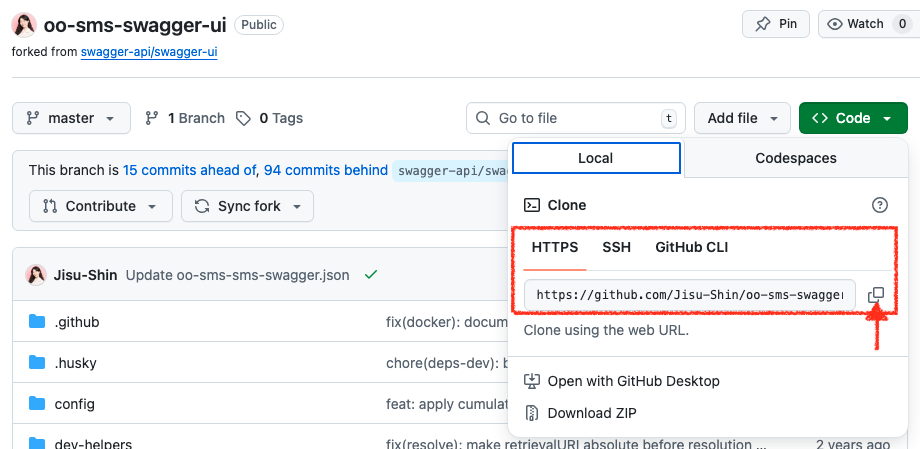The width and height of the screenshot is (920, 449).
Task: Expand the Sync fork dropdown
Action: pos(248,206)
